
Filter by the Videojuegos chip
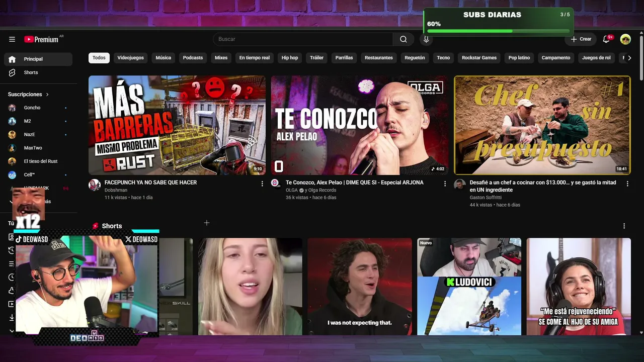pyautogui.click(x=131, y=58)
